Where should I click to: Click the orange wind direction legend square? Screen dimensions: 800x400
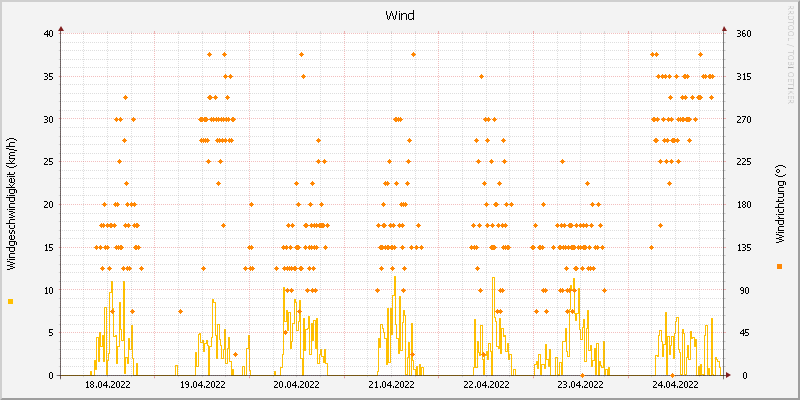(x=779, y=266)
